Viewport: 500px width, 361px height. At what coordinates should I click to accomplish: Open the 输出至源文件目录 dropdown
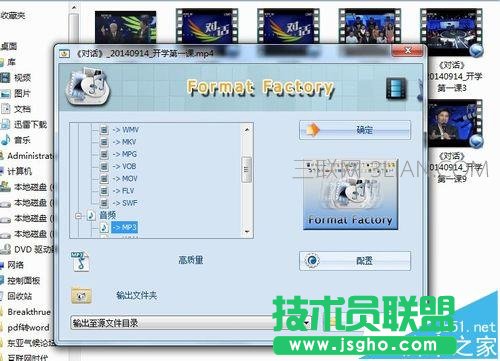point(191,323)
